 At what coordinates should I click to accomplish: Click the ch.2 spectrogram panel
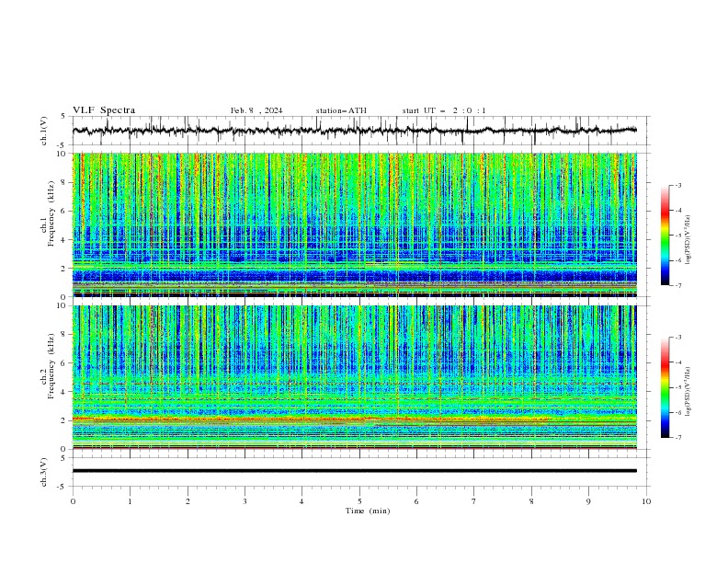355,377
